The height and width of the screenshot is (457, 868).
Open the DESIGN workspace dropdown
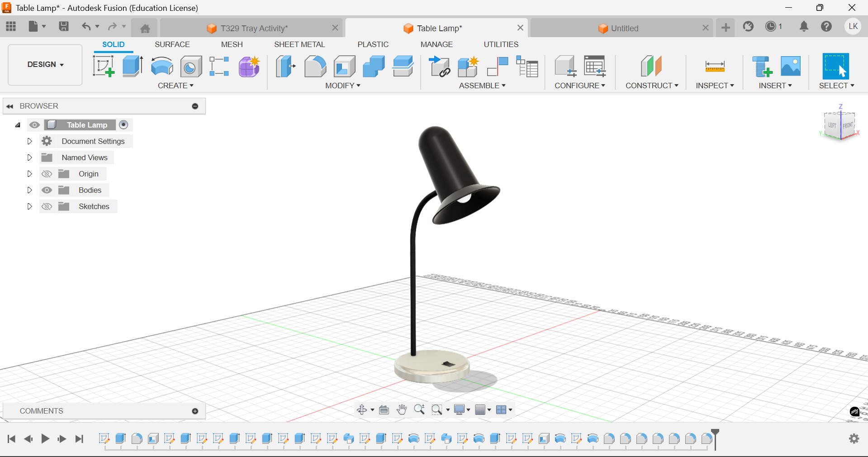[x=45, y=65]
